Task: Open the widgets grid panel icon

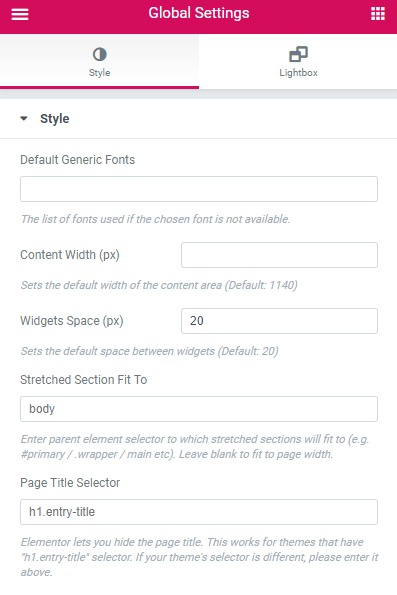Action: [x=378, y=14]
